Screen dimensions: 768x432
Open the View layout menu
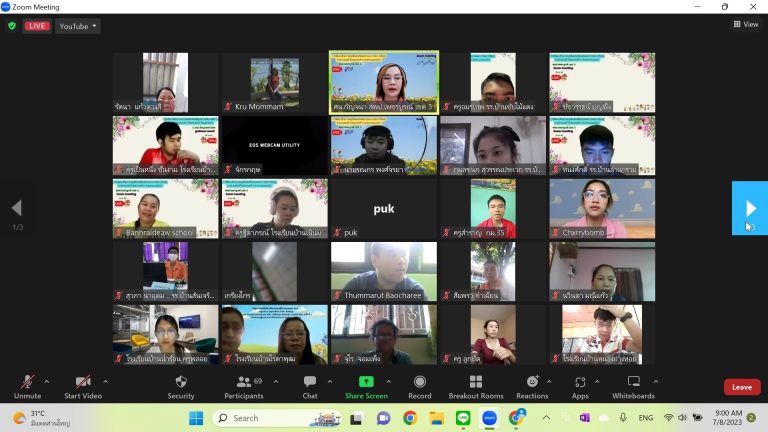(745, 24)
